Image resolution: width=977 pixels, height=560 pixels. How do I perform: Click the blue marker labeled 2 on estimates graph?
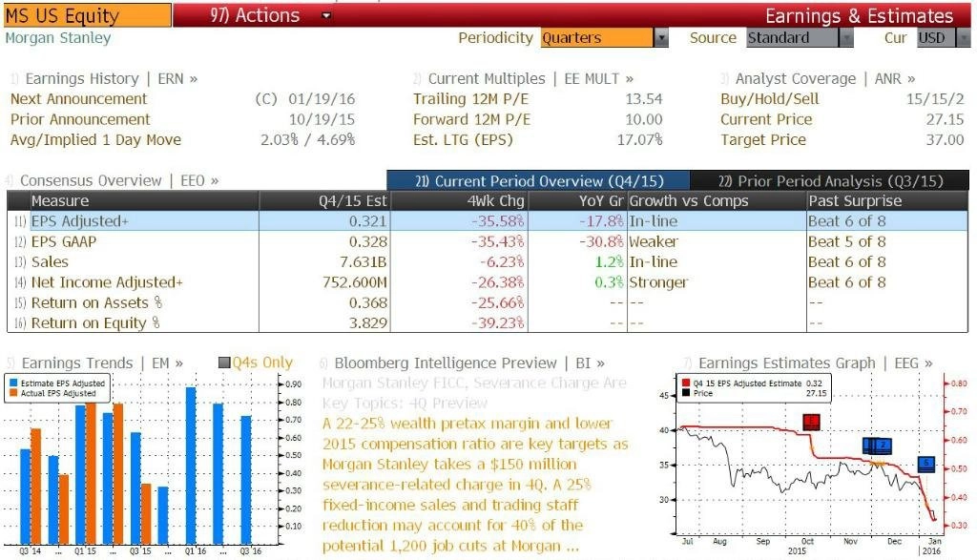point(883,446)
